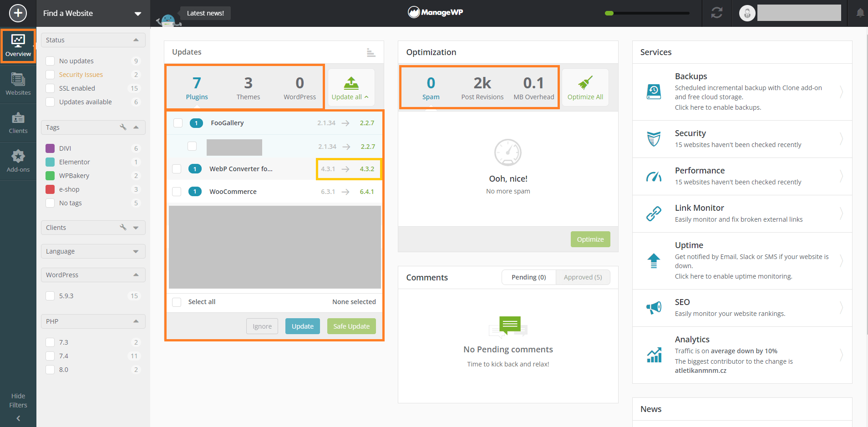
Task: Click the Ignore button
Action: click(x=262, y=326)
